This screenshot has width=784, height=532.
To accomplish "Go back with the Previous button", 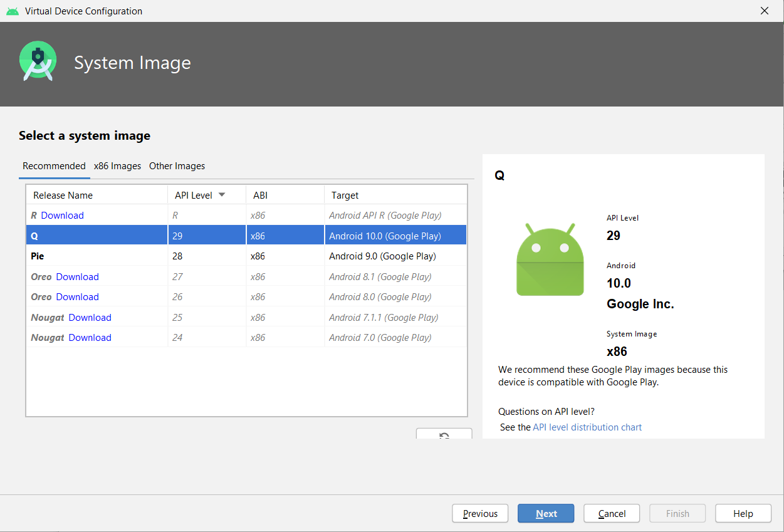I will (480, 514).
